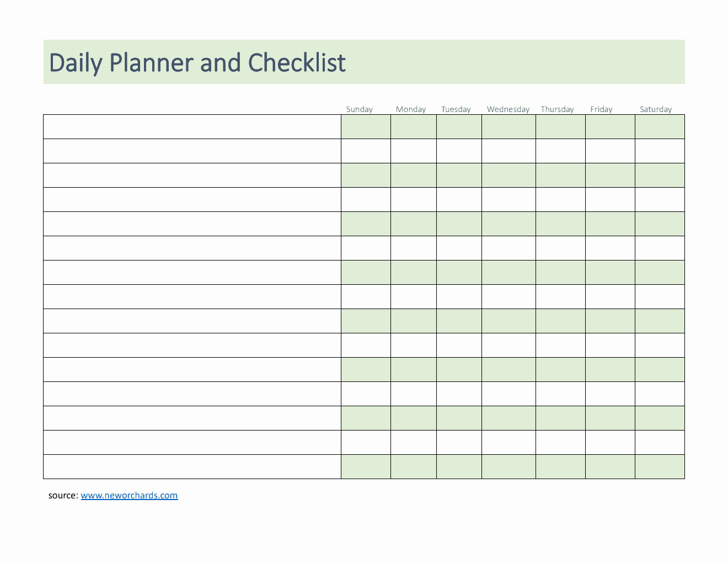Tick the Friday box in the last row

point(610,467)
